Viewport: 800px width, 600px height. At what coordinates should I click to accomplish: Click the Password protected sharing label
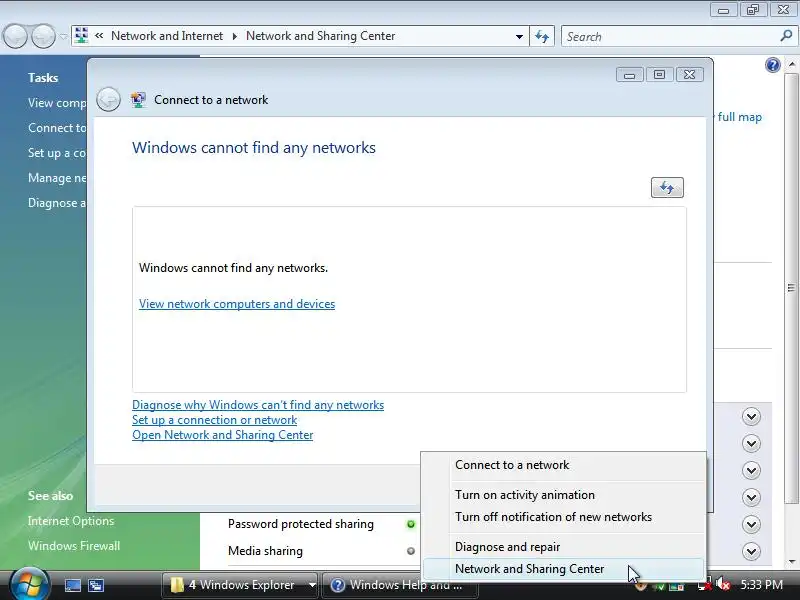(301, 524)
